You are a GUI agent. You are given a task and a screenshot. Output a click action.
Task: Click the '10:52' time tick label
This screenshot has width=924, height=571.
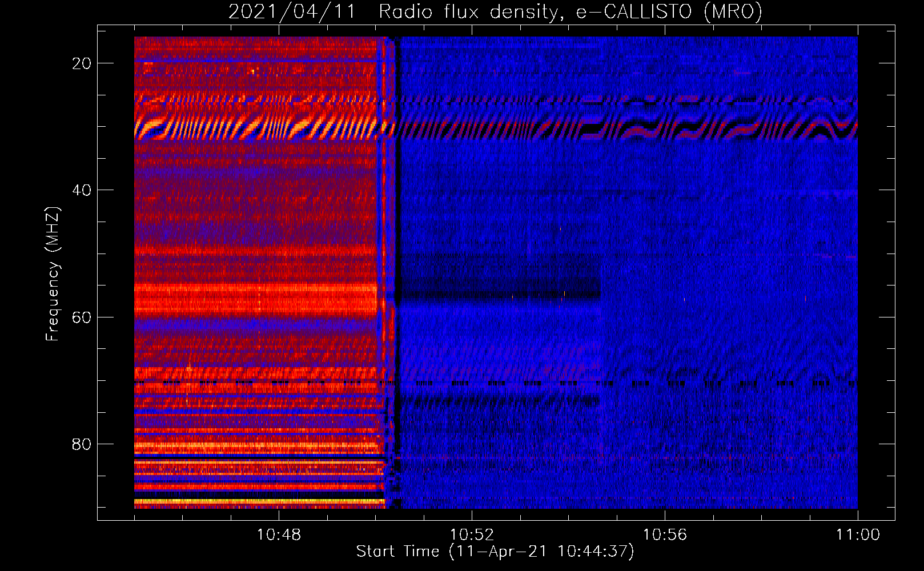(472, 535)
